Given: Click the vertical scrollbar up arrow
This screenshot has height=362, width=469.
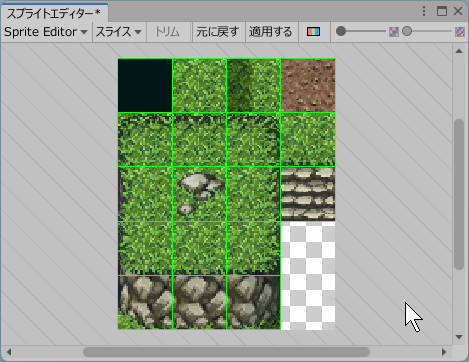Looking at the screenshot, I should 459,51.
